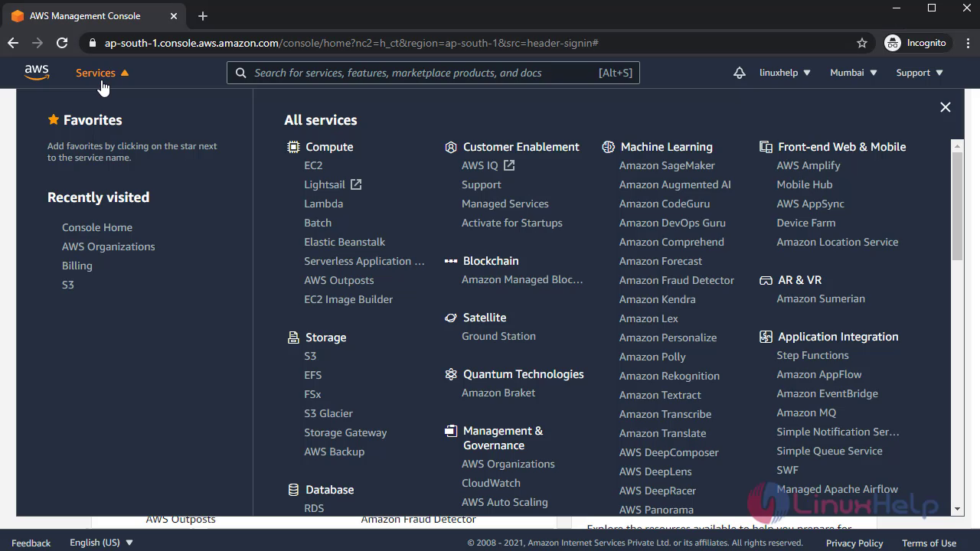Screen dimensions: 980x551
Task: Click the Storage category icon
Action: [x=293, y=337]
